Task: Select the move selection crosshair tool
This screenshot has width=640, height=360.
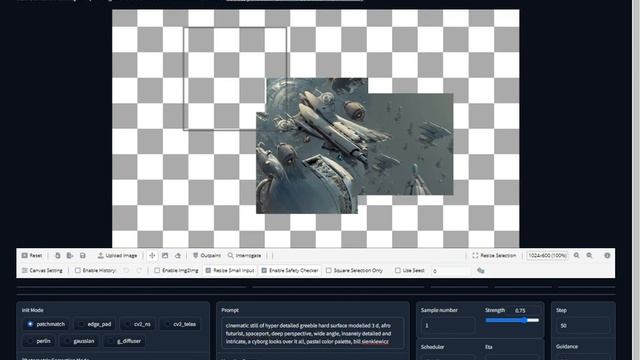Action: [152, 256]
